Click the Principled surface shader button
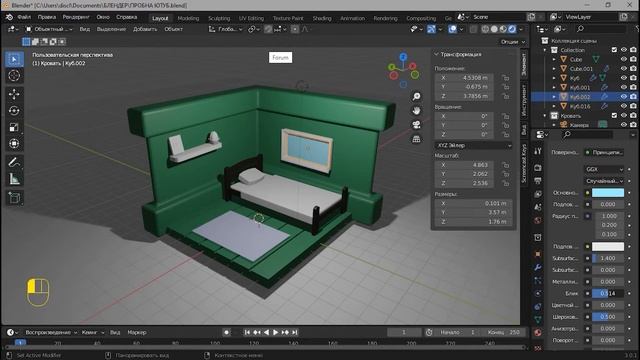The image size is (640, 360). coord(604,152)
